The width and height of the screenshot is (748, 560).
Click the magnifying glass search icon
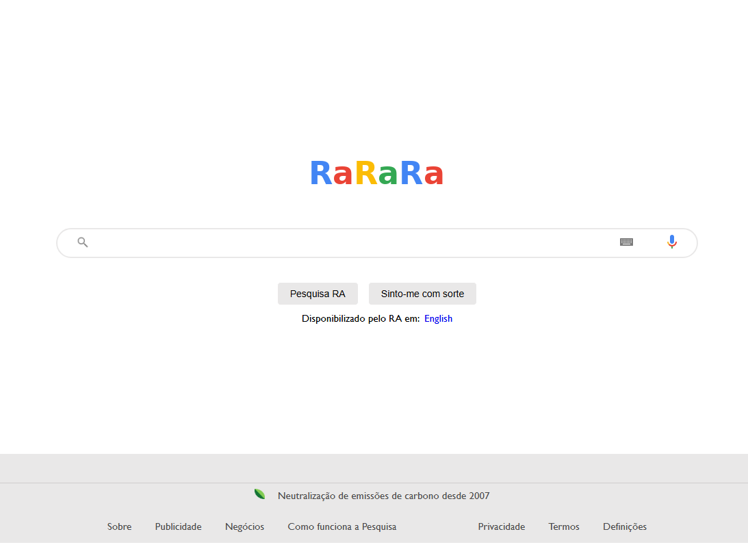[83, 242]
